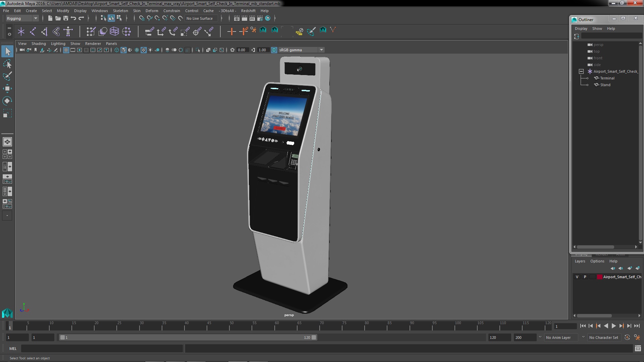
Task: Open the Outliner Show menu
Action: [x=597, y=28]
